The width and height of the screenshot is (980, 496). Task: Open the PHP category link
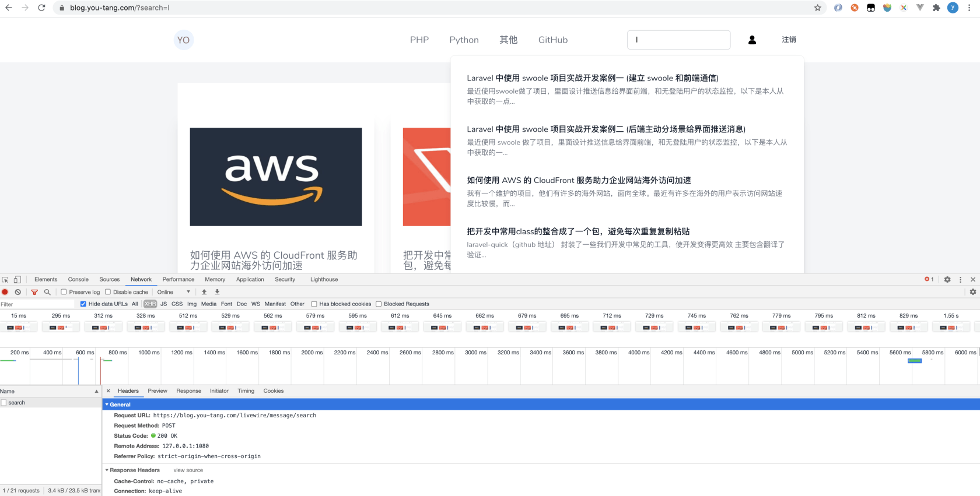[x=419, y=40]
